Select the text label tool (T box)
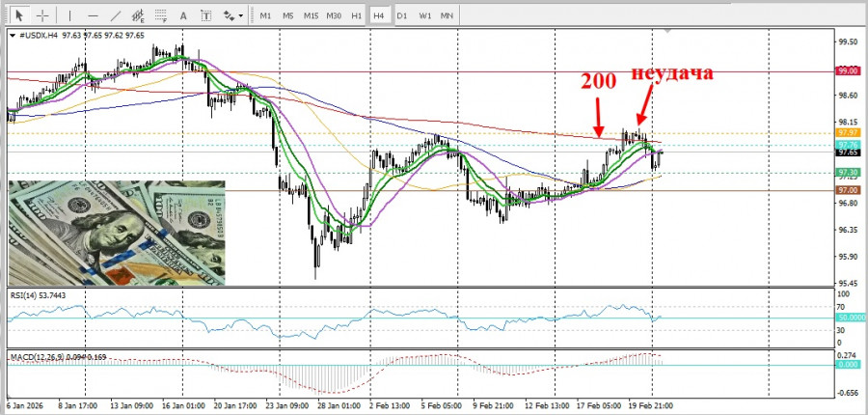The height and width of the screenshot is (415, 868). (206, 15)
